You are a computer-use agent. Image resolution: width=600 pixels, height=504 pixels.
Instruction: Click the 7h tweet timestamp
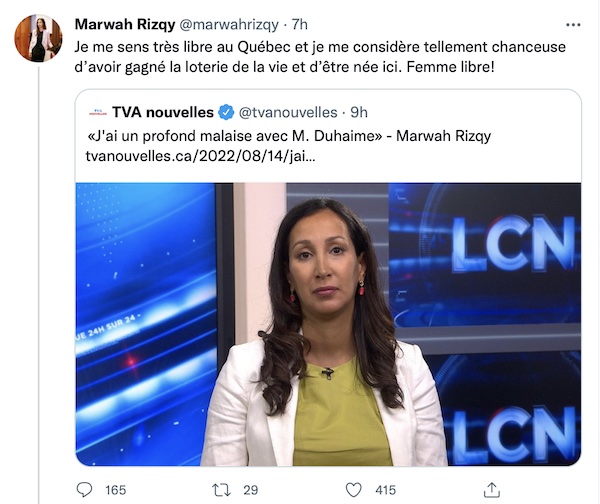(x=300, y=24)
